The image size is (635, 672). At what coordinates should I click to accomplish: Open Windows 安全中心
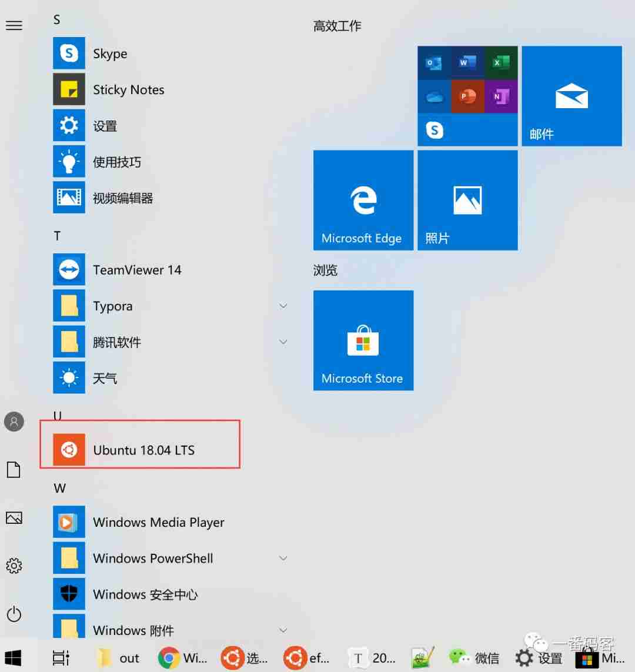coord(145,594)
